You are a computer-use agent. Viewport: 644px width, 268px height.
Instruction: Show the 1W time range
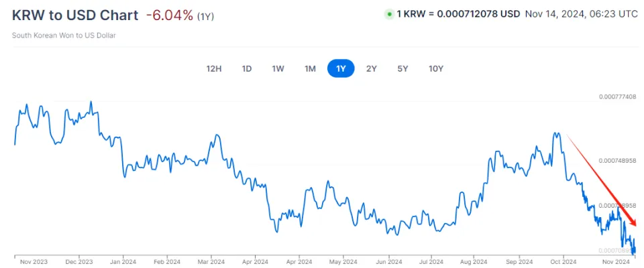click(x=278, y=68)
